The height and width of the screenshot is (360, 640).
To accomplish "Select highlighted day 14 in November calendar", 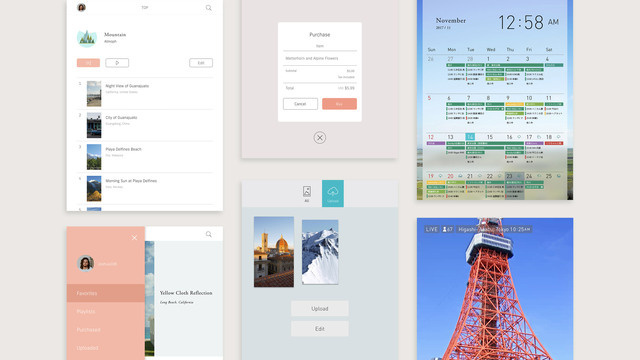I will (x=470, y=137).
